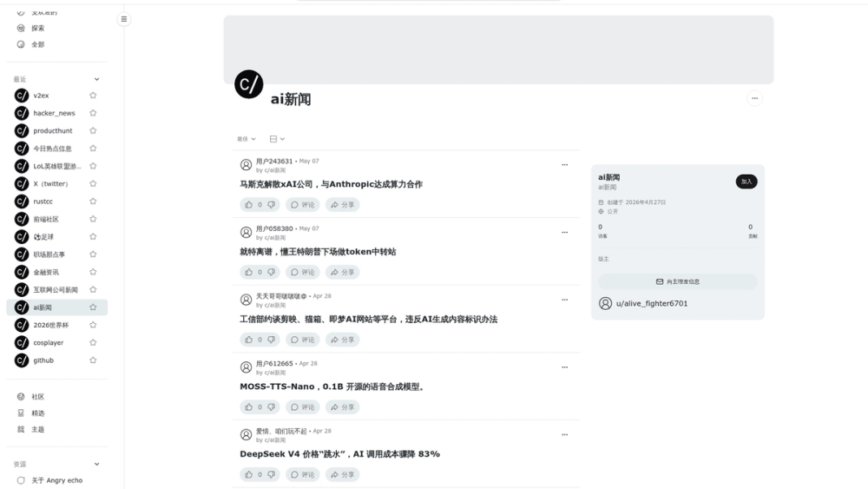Share the 工信部约谈剪映 post
The height and width of the screenshot is (489, 868).
[x=343, y=340]
